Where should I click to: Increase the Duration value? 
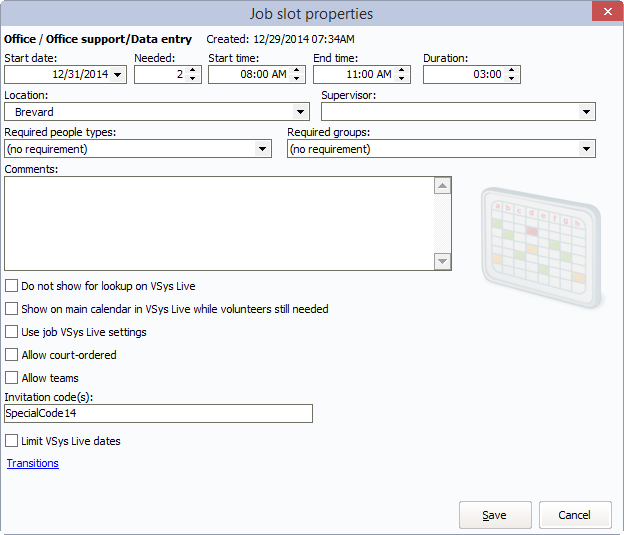(x=512, y=70)
